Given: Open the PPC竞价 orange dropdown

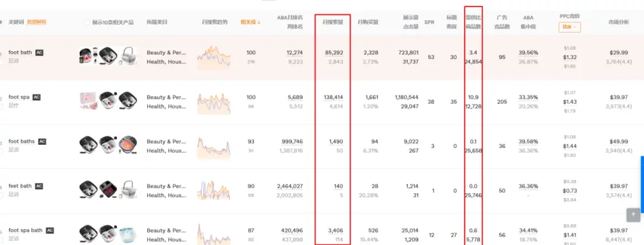Looking at the screenshot, I should tap(569, 27).
